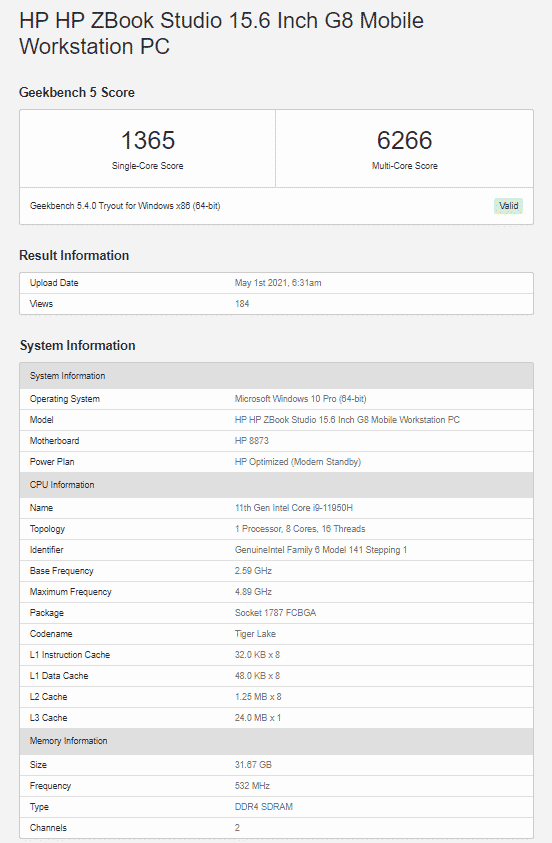552x843 pixels.
Task: Click the 11th Gen Intel Core i9-11950H name
Action: (x=293, y=508)
